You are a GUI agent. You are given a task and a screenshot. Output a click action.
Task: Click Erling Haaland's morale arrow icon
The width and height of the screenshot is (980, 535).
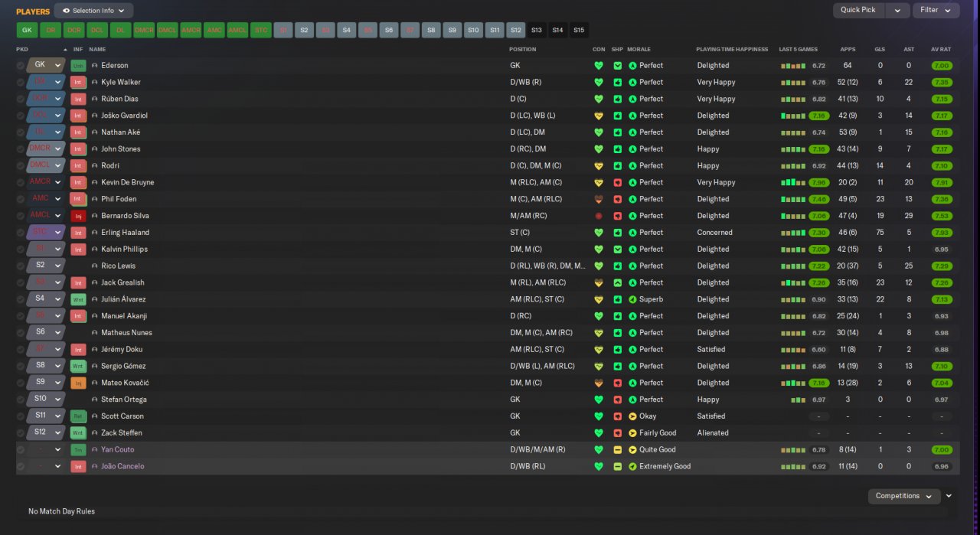(x=632, y=233)
